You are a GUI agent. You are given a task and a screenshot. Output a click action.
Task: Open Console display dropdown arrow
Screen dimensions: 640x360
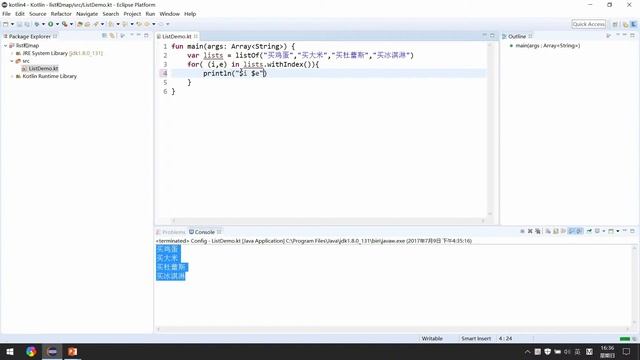click(604, 231)
